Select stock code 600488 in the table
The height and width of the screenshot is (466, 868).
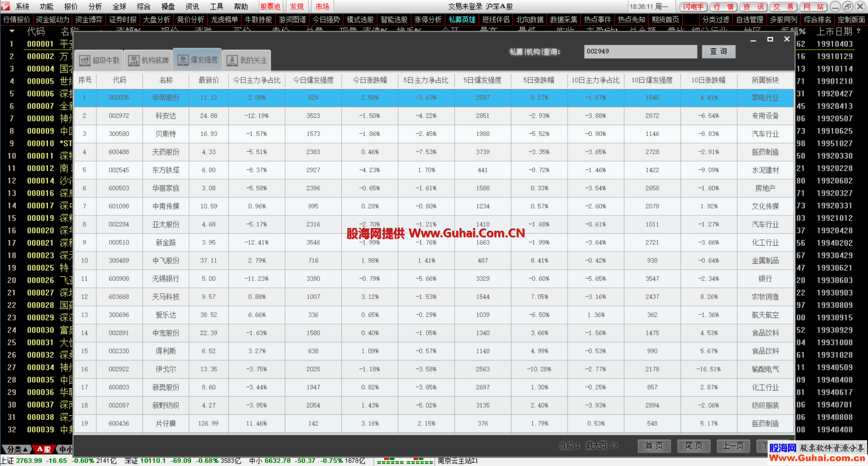coord(119,152)
